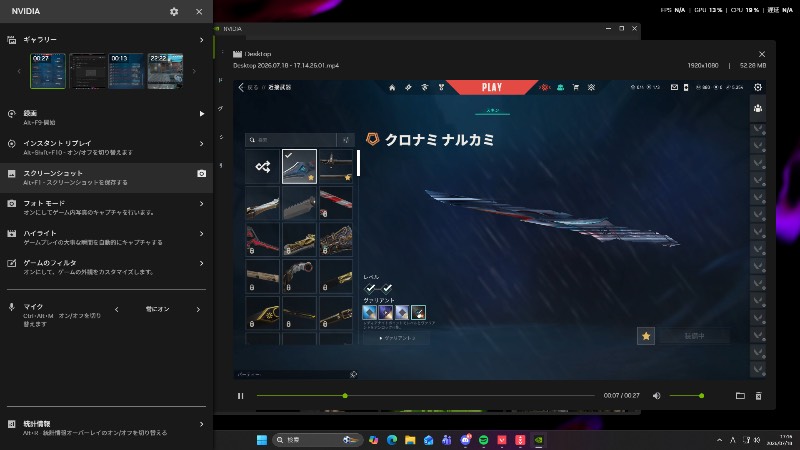Seek along the video progress bar
The image size is (800, 450).
pyautogui.click(x=426, y=395)
